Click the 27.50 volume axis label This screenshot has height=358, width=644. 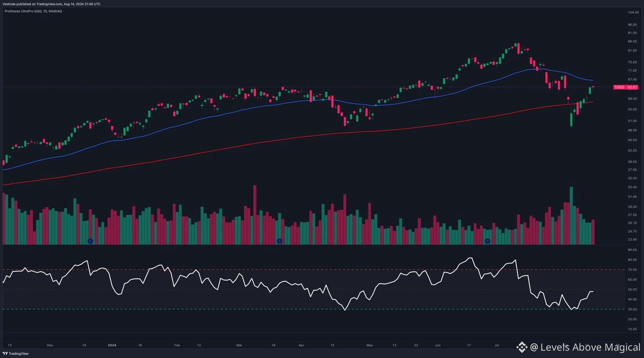click(x=633, y=215)
